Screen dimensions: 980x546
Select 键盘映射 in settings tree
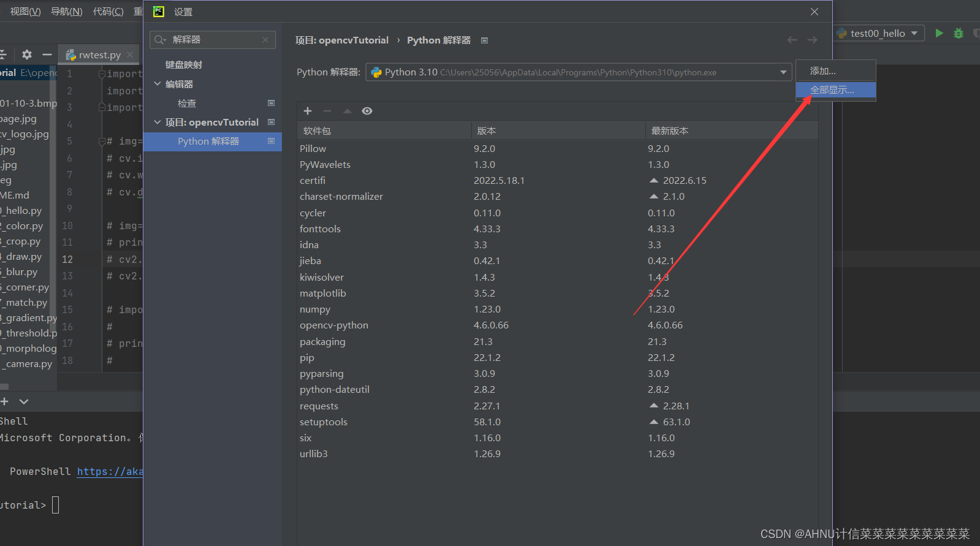coord(184,64)
